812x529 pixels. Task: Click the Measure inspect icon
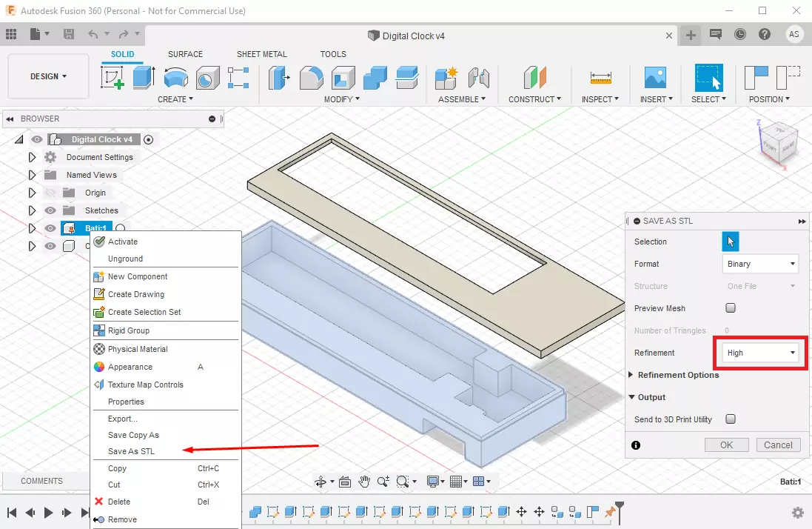pos(601,78)
